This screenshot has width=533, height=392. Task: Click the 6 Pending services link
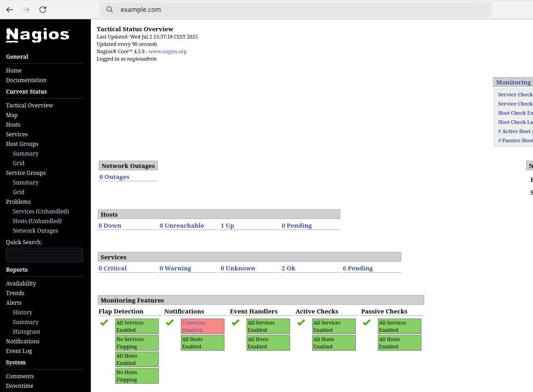pyautogui.click(x=358, y=268)
